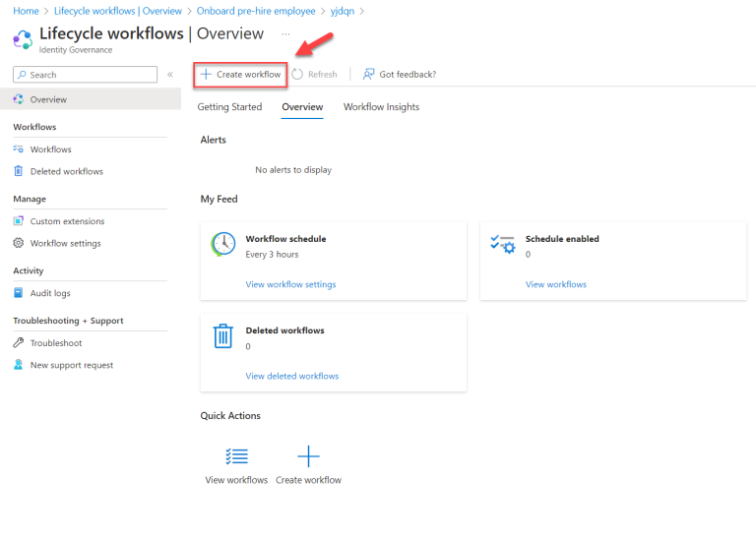Click the New support request person icon
This screenshot has height=537, width=756.
pos(19,365)
